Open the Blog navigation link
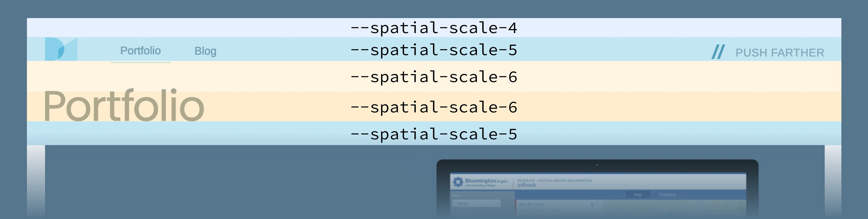The width and height of the screenshot is (868, 219). coord(205,51)
